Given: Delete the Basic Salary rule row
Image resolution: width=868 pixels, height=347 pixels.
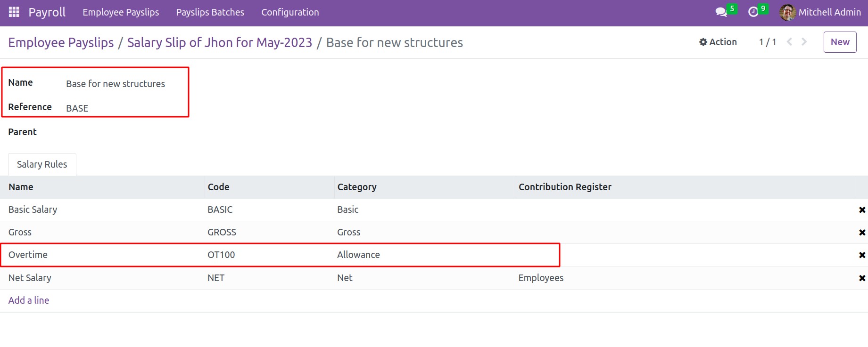Looking at the screenshot, I should point(862,210).
